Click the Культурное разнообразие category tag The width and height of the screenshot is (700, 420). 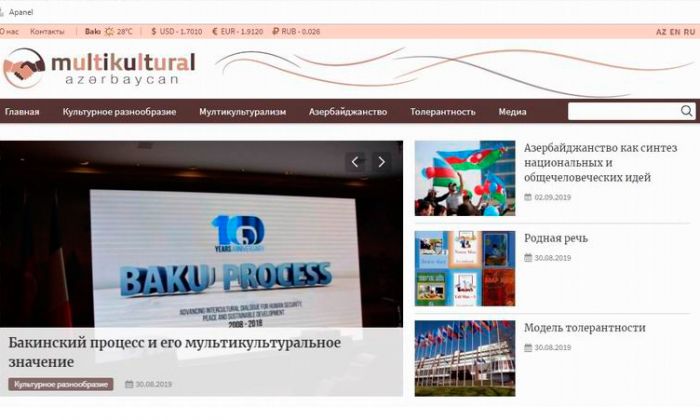[x=60, y=384]
